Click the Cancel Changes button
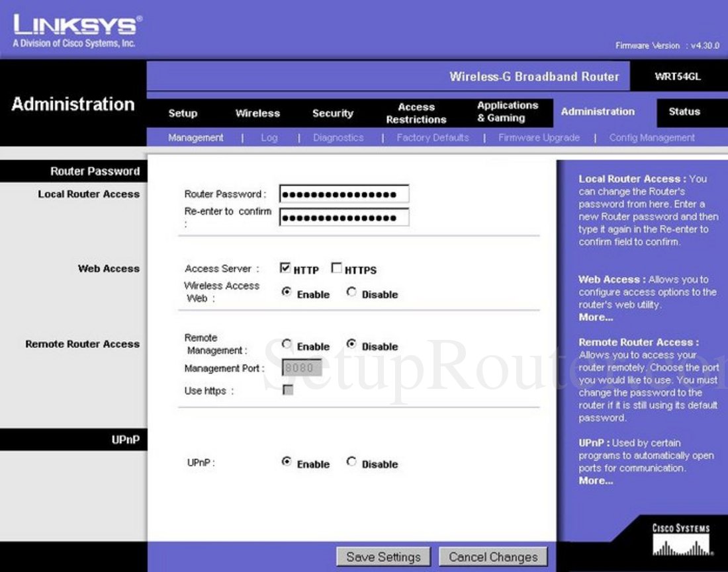This screenshot has height=572, width=728. (x=494, y=556)
